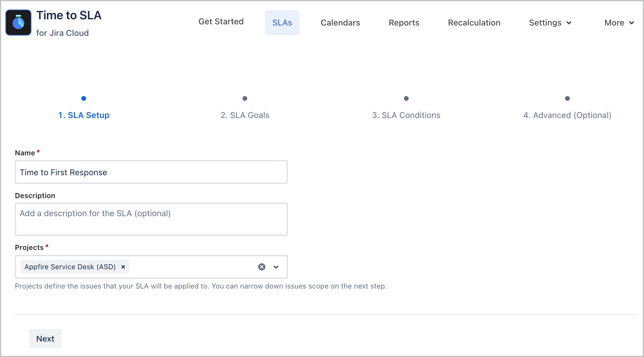
Task: Jump to the 4. Advanced (Optional) step
Action: click(x=567, y=115)
